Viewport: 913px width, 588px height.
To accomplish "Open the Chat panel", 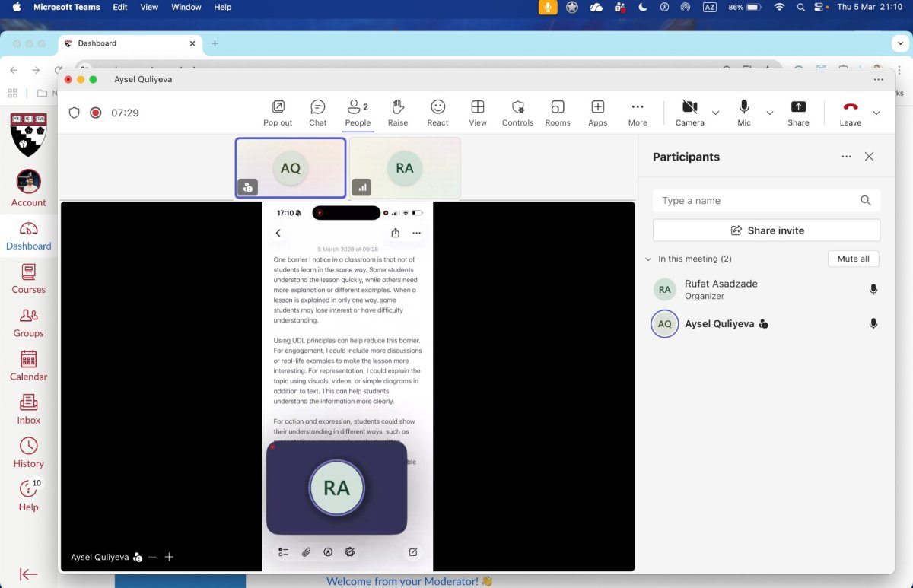I will (318, 113).
